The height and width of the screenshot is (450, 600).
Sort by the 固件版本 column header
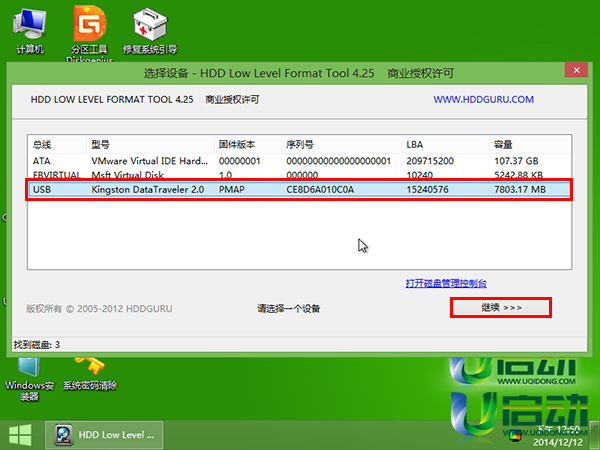pos(248,145)
